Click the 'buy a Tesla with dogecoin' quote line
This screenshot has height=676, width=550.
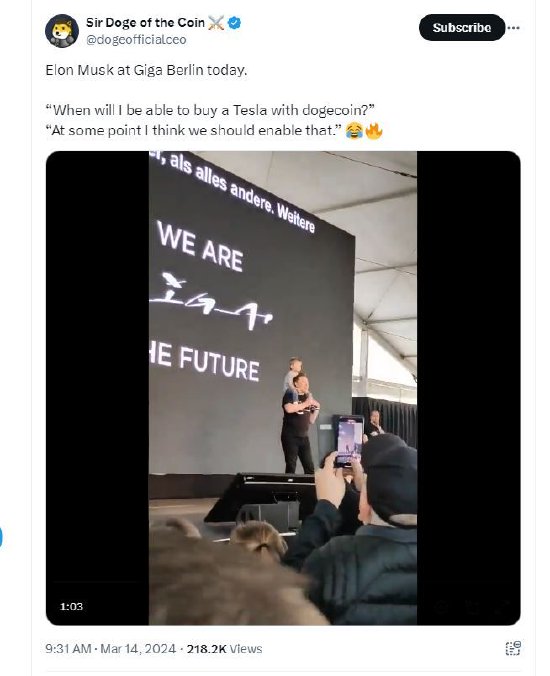210,110
